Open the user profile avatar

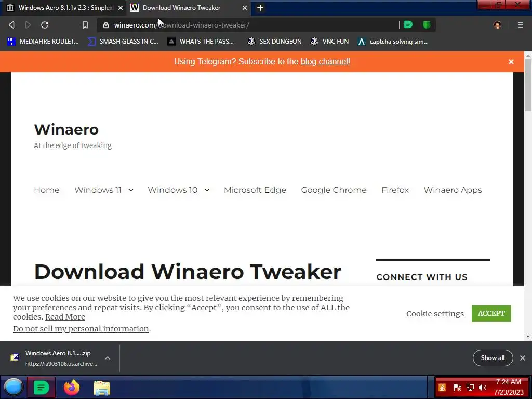tap(497, 25)
